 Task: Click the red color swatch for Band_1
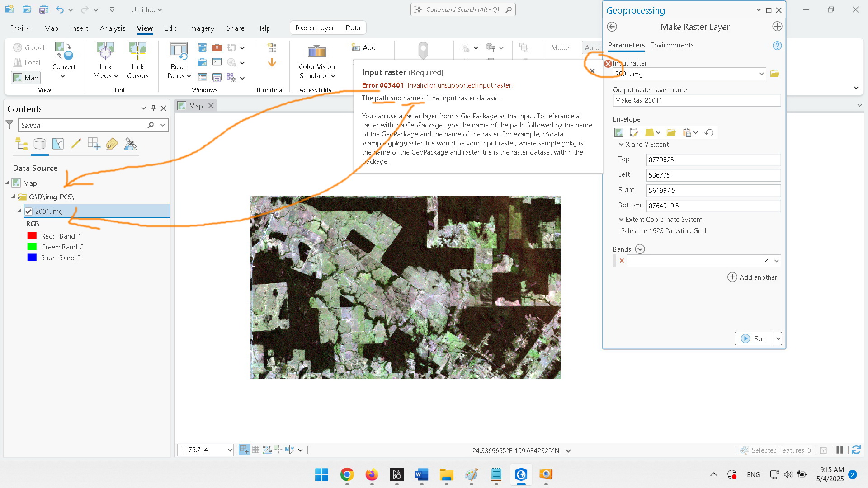coord(32,235)
